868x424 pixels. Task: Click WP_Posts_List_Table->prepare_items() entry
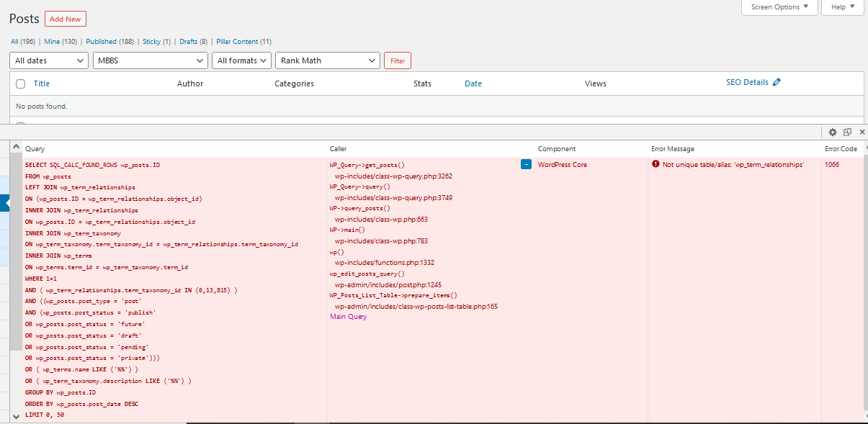[x=393, y=295]
